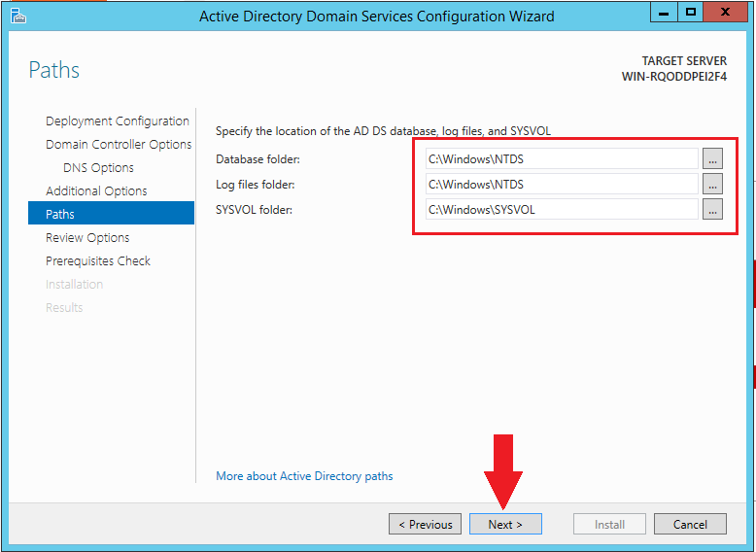Minimize the configuration wizard window
This screenshot has width=756, height=552.
(x=665, y=13)
